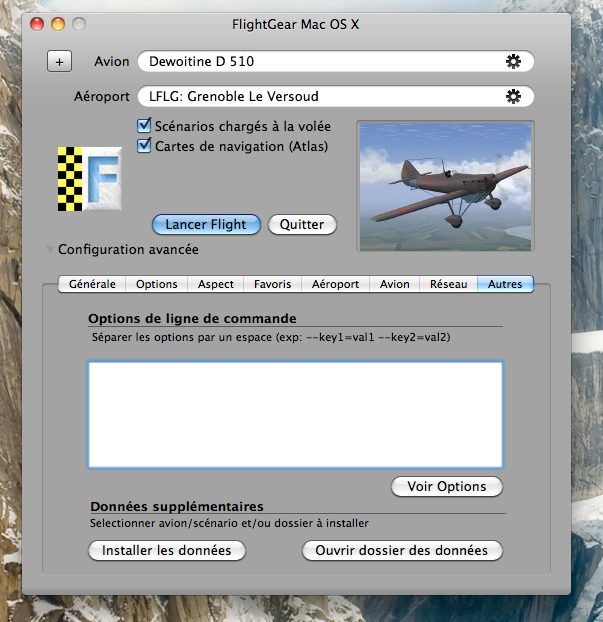Select the Avion tab
This screenshot has height=622, width=603.
point(394,284)
